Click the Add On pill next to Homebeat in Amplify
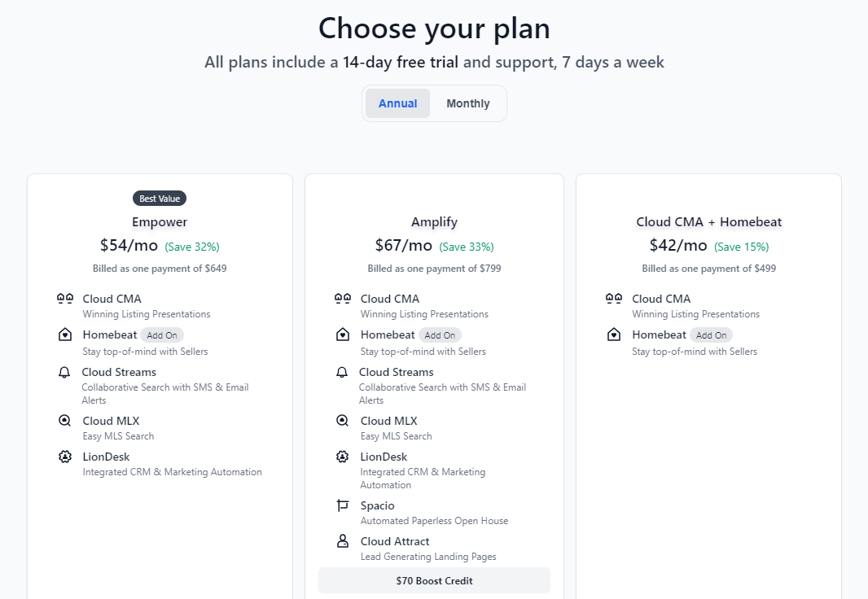Image resolution: width=868 pixels, height=599 pixels. point(440,335)
